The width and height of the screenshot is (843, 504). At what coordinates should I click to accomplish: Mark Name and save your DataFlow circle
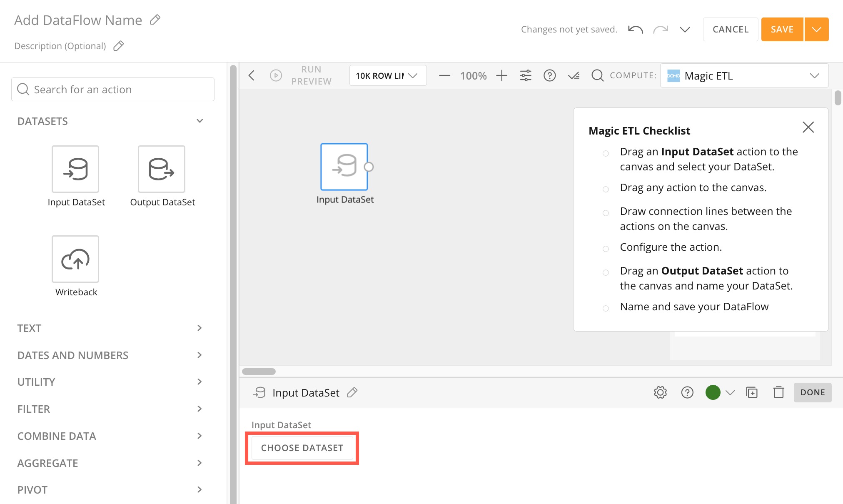pos(606,308)
